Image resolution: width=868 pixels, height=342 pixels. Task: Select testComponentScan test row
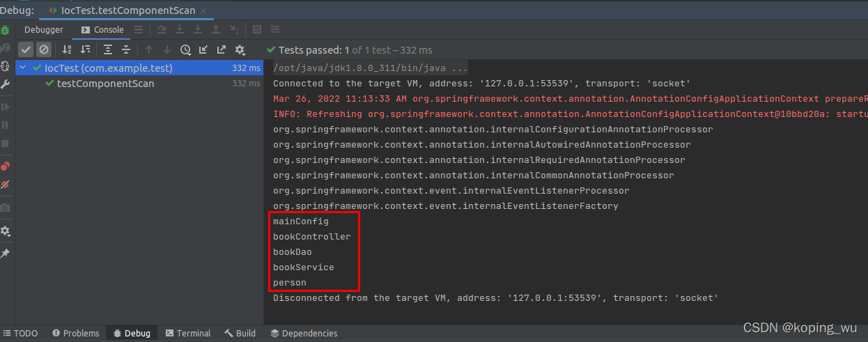[139, 83]
